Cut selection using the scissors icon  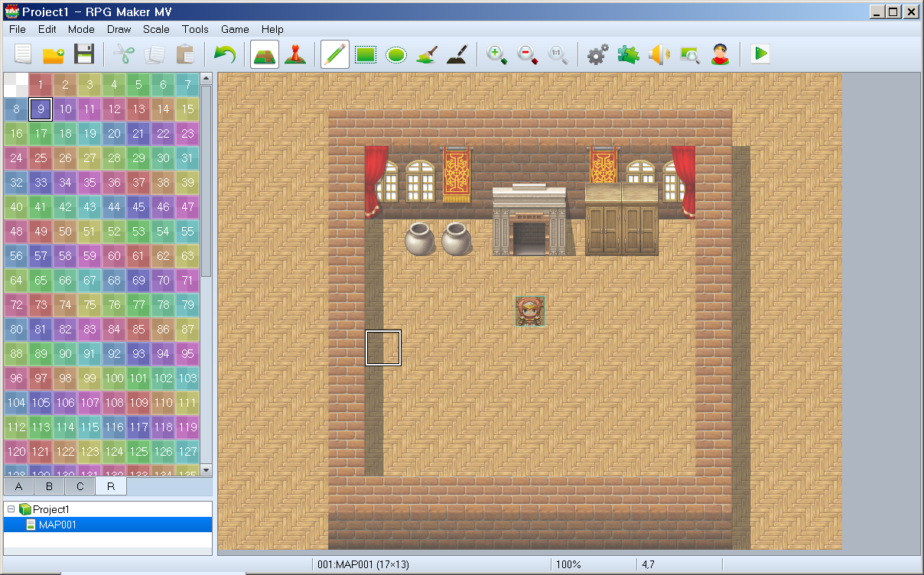point(123,54)
